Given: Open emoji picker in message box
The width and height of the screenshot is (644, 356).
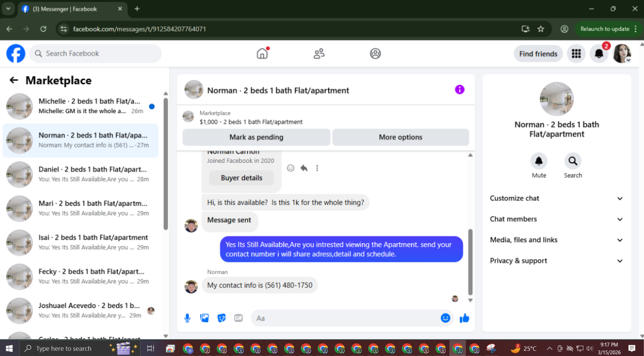Looking at the screenshot, I should tap(445, 318).
